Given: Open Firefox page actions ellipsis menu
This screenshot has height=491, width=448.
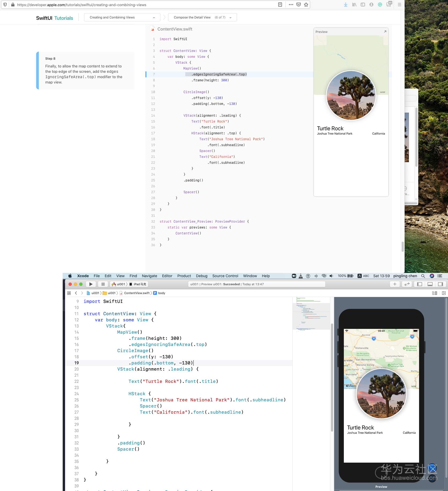Looking at the screenshot, I should [x=291, y=5].
